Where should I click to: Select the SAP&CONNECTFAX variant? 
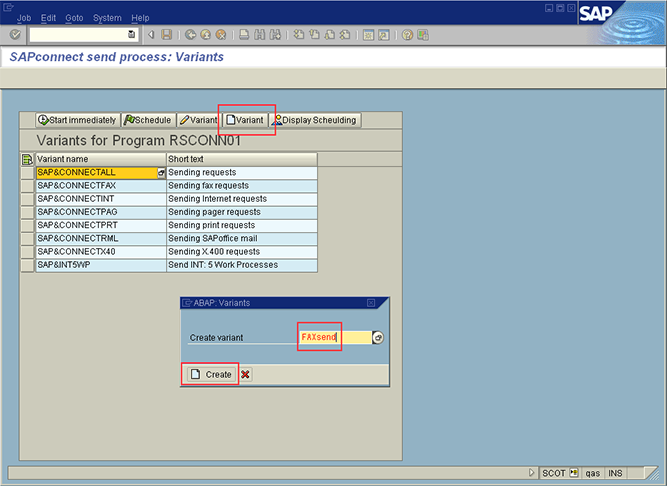point(101,185)
